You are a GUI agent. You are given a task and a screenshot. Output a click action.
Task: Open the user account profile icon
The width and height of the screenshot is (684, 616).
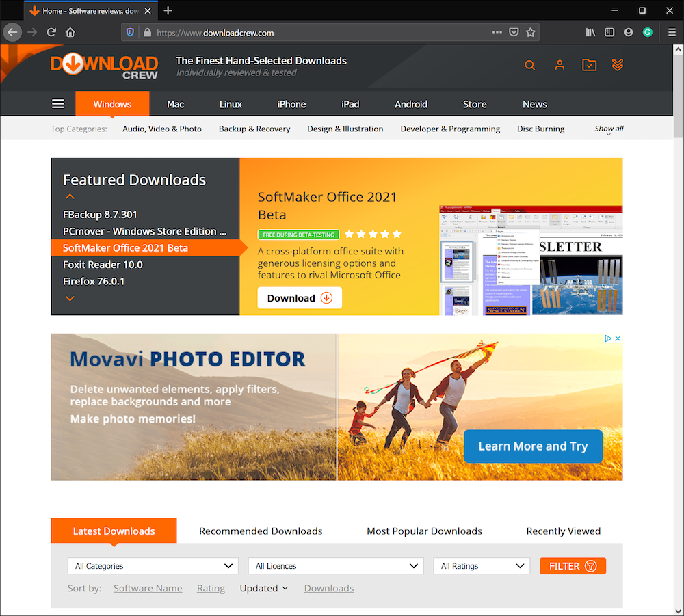pyautogui.click(x=560, y=66)
